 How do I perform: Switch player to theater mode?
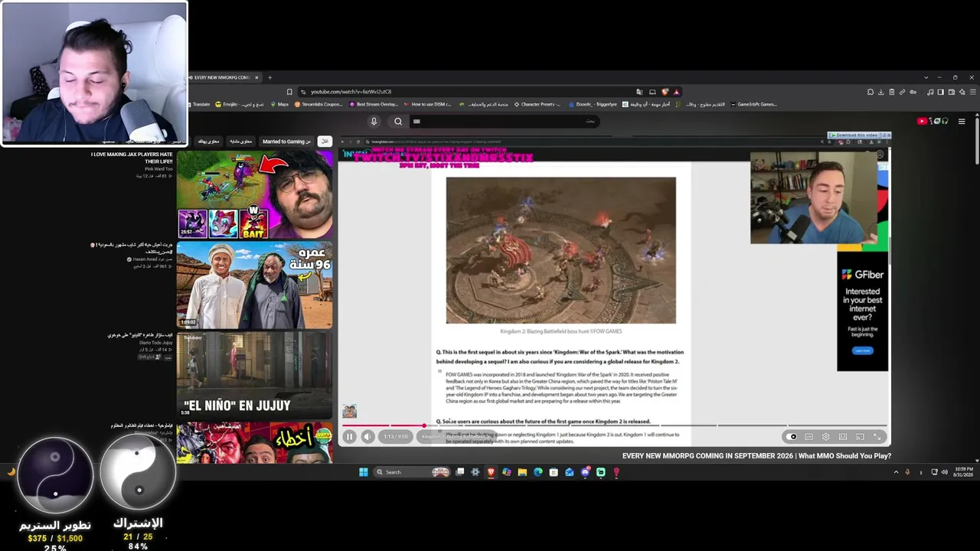[x=843, y=437]
